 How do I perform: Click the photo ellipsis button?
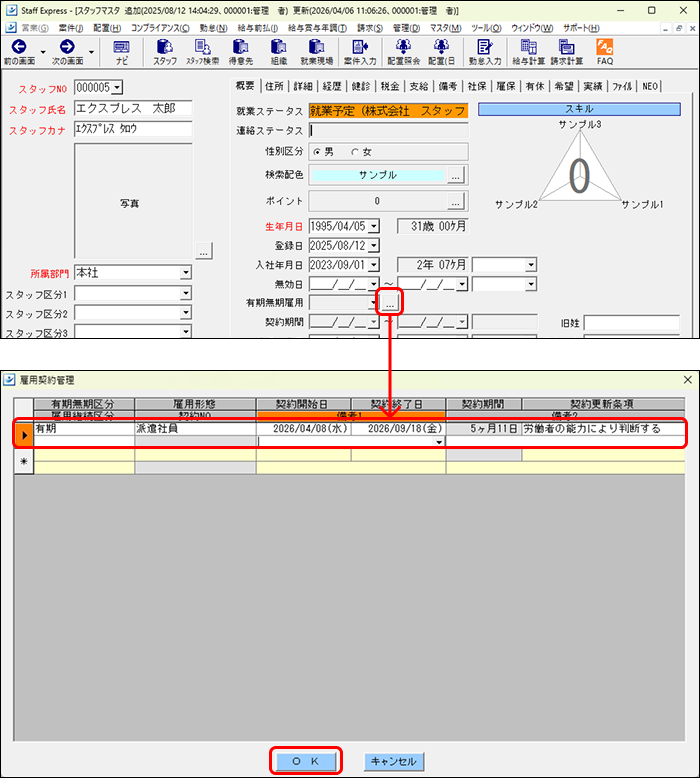204,251
